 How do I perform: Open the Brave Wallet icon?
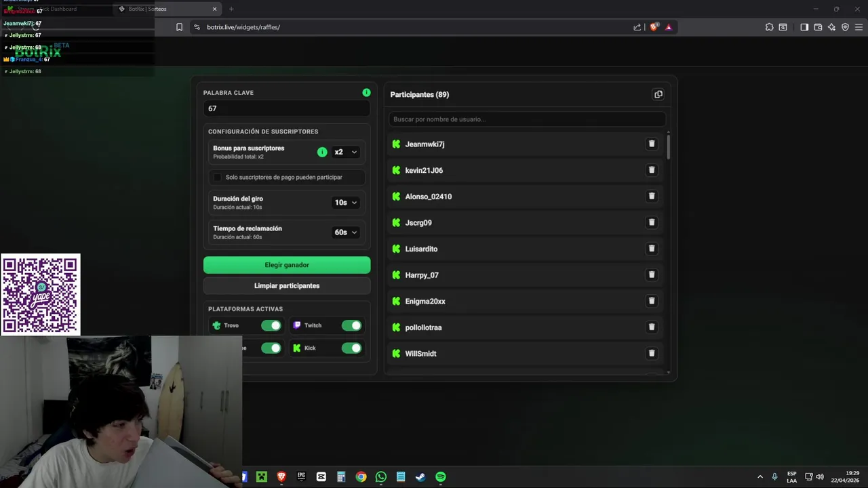click(x=818, y=27)
